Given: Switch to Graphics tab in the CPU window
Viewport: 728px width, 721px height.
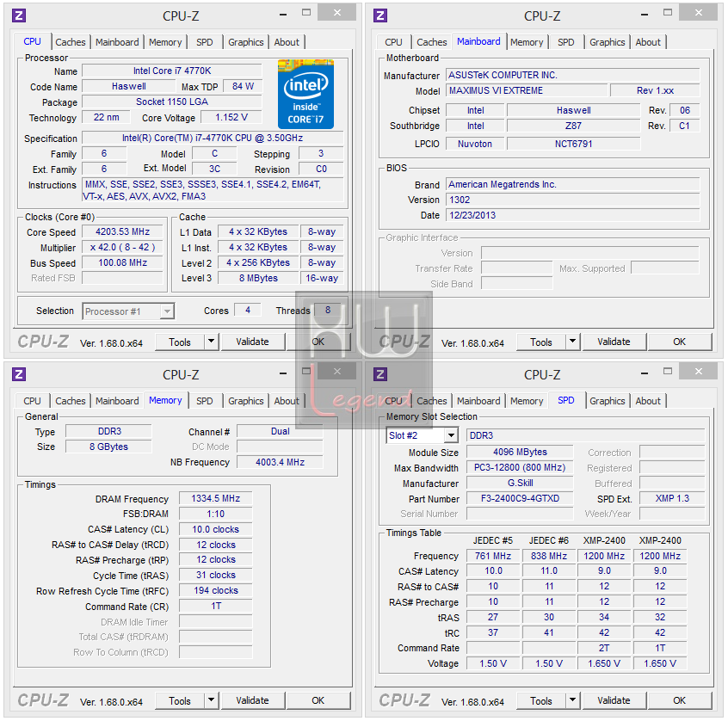Looking at the screenshot, I should coord(245,42).
